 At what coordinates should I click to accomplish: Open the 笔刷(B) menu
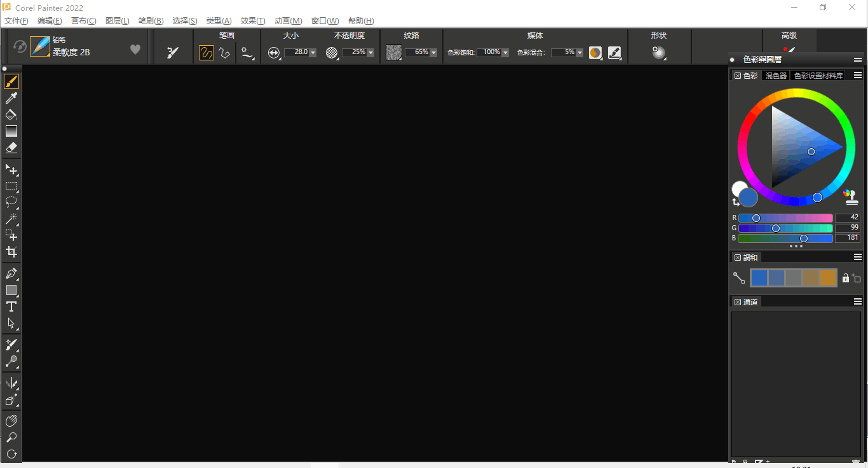[151, 21]
